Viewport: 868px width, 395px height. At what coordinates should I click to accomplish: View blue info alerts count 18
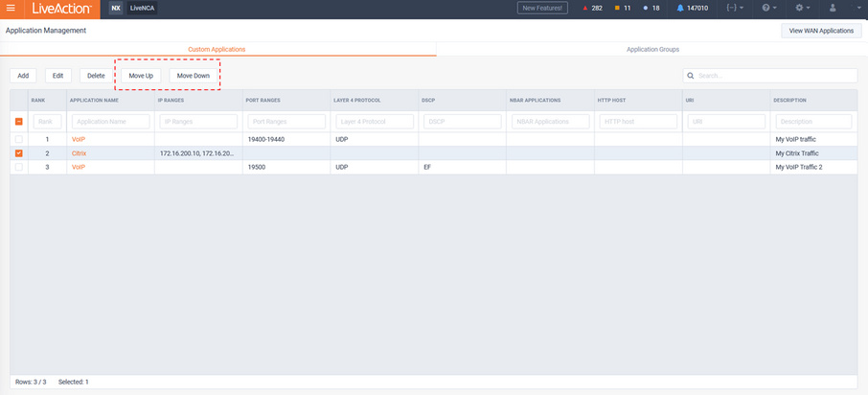coord(651,9)
